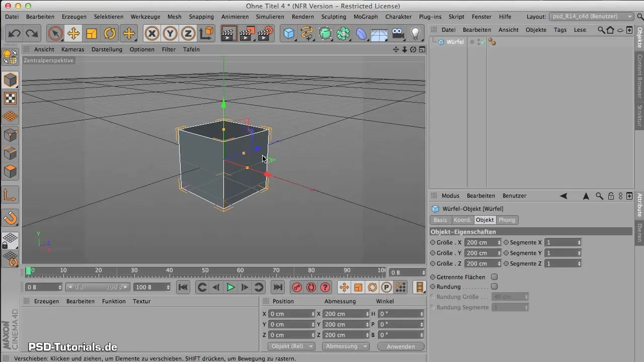Click the Redo arrow icon

(32, 34)
